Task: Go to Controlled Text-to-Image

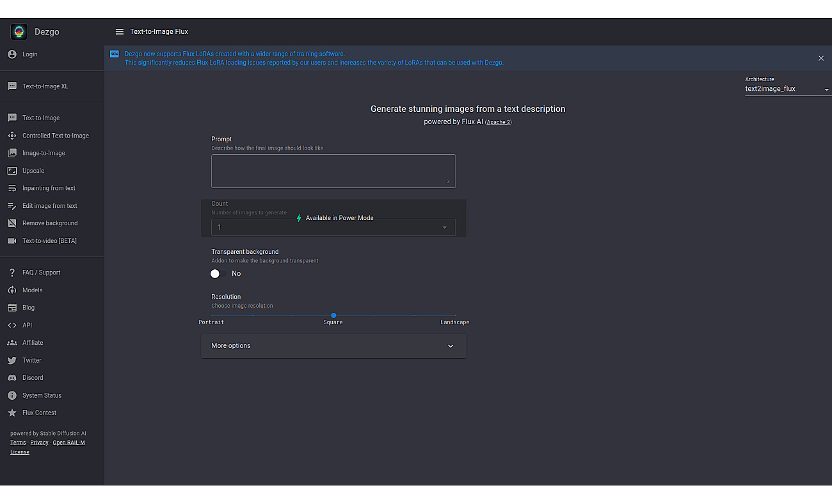Action: [x=56, y=136]
